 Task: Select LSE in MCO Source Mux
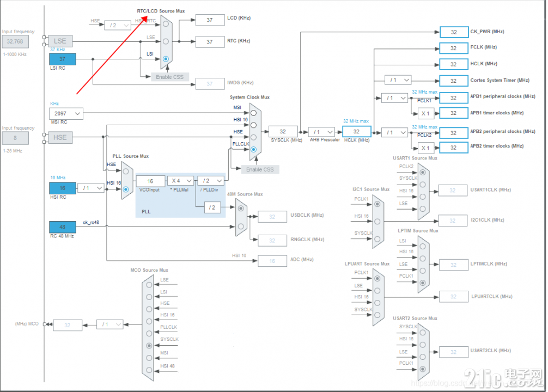(149, 285)
